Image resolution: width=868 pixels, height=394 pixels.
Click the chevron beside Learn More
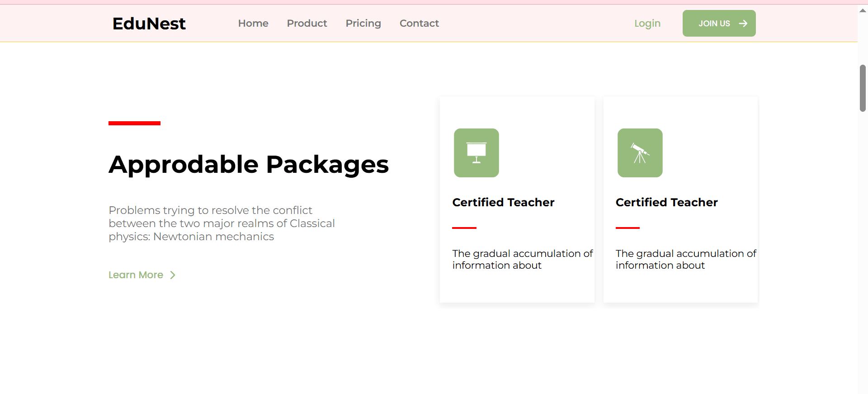(173, 275)
